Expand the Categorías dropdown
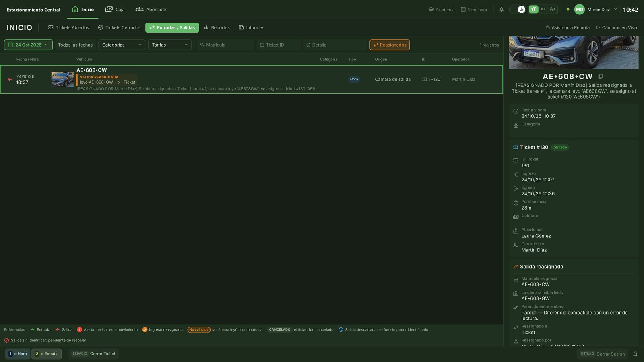The image size is (644, 362). (122, 45)
